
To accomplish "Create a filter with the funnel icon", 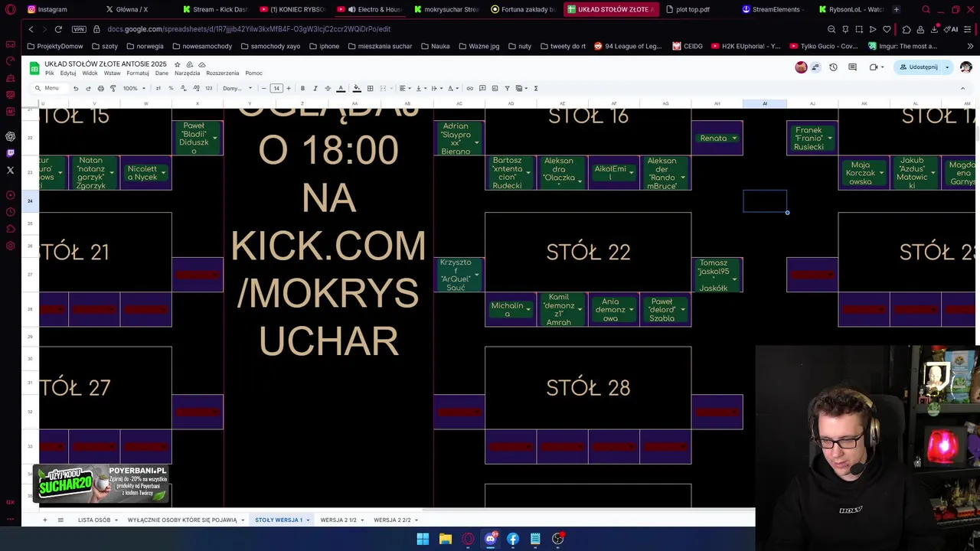I will click(507, 88).
